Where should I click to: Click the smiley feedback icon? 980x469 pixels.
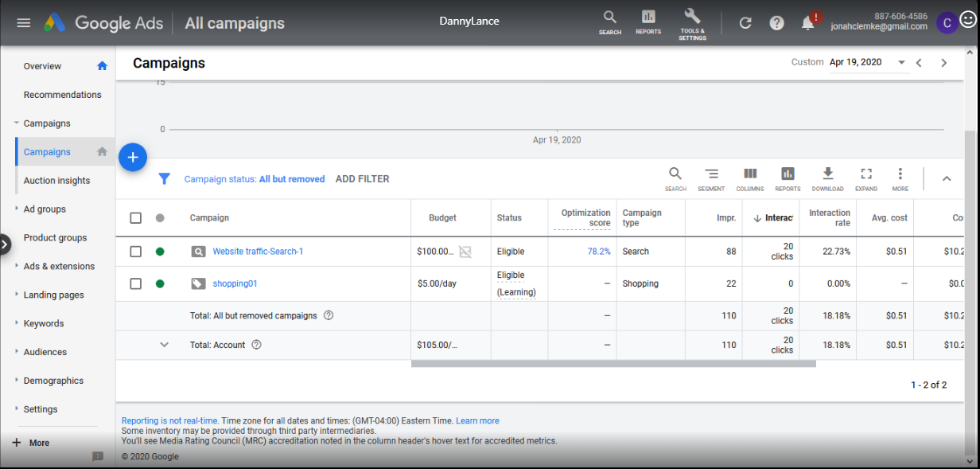click(968, 21)
